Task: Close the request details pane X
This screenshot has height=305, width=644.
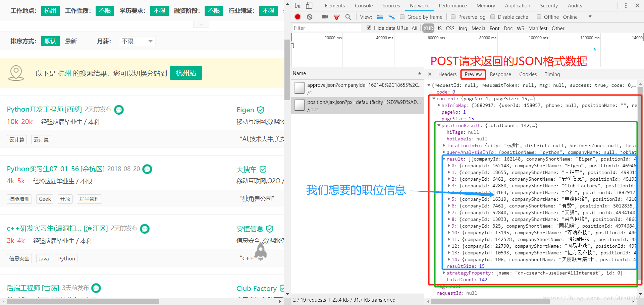Action: point(430,74)
